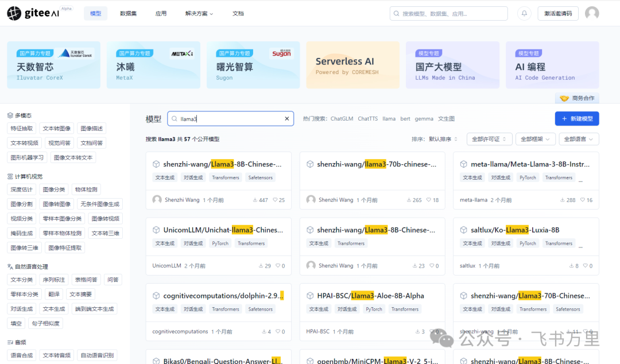Filter by 物体检测 tag
The width and height of the screenshot is (620, 364).
click(86, 189)
